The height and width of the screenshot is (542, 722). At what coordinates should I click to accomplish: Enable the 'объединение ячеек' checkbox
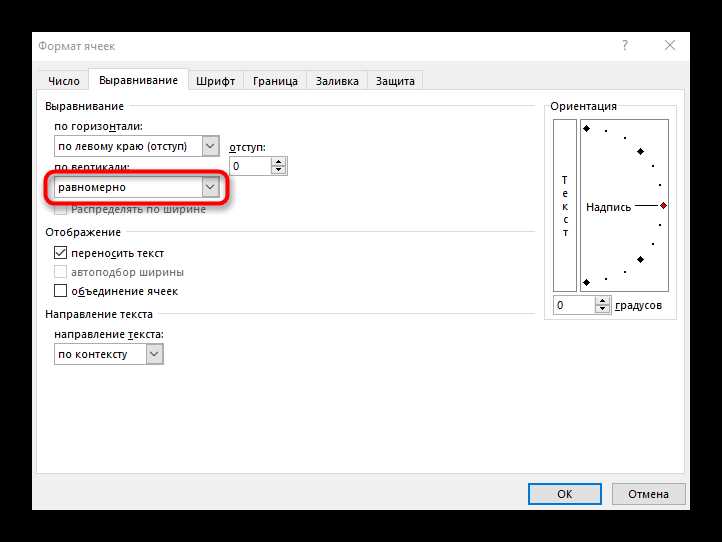pyautogui.click(x=60, y=291)
